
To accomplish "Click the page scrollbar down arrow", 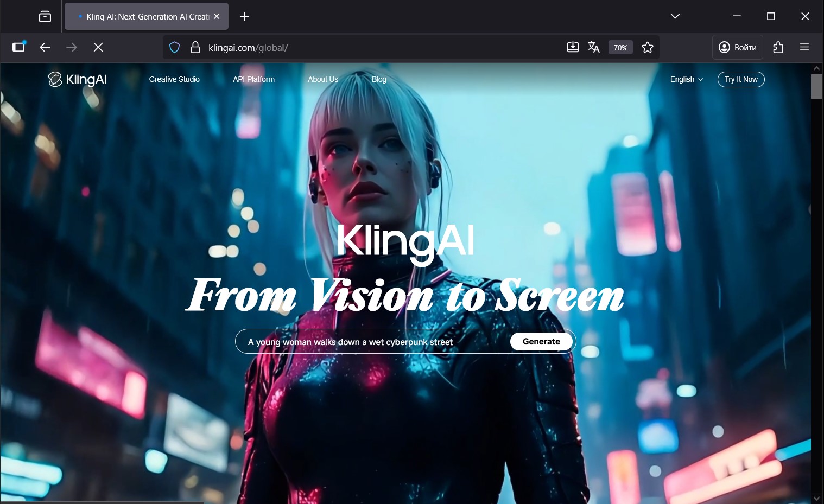I will coord(817,498).
